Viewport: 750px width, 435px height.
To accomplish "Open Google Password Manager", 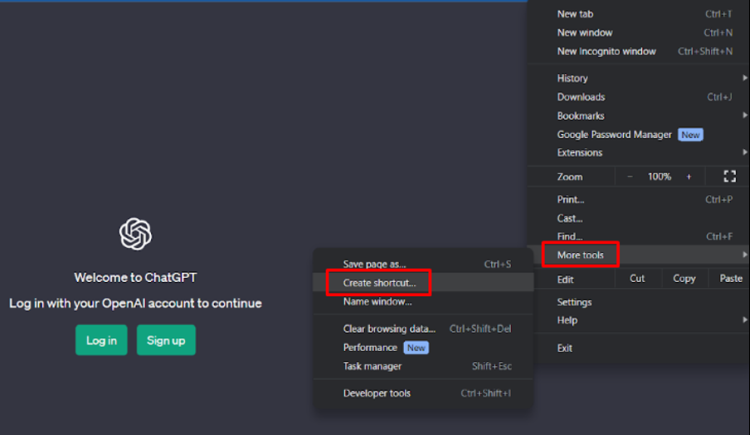I will tap(615, 134).
